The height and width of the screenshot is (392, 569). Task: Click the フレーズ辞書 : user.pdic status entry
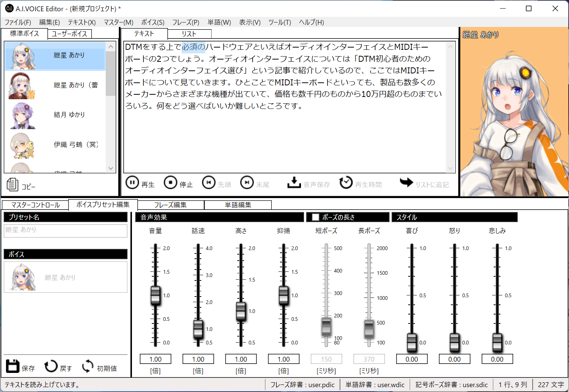302,385
